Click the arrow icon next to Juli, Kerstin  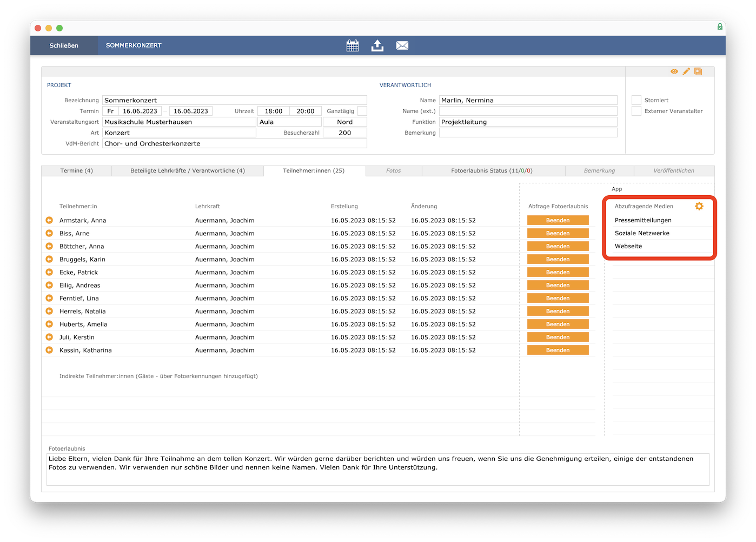49,337
